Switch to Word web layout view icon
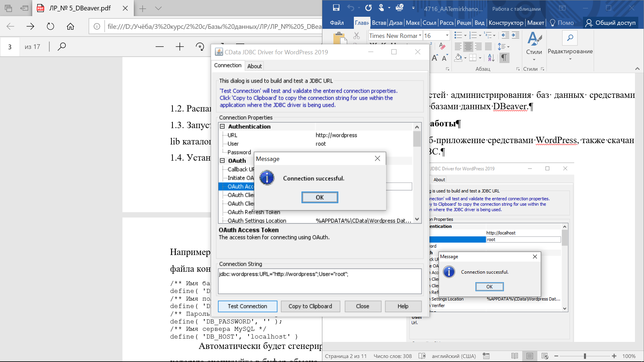 click(x=545, y=356)
